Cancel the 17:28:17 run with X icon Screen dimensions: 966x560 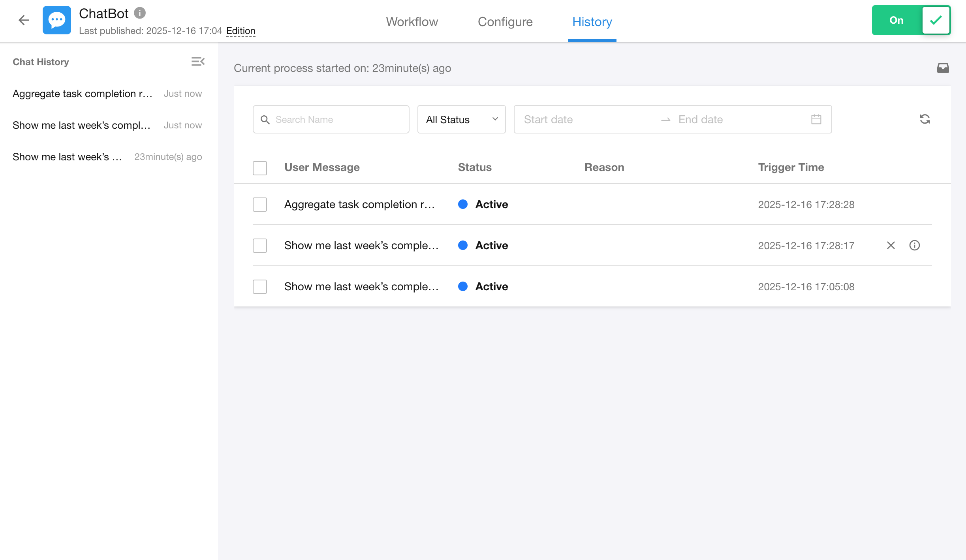[891, 245]
